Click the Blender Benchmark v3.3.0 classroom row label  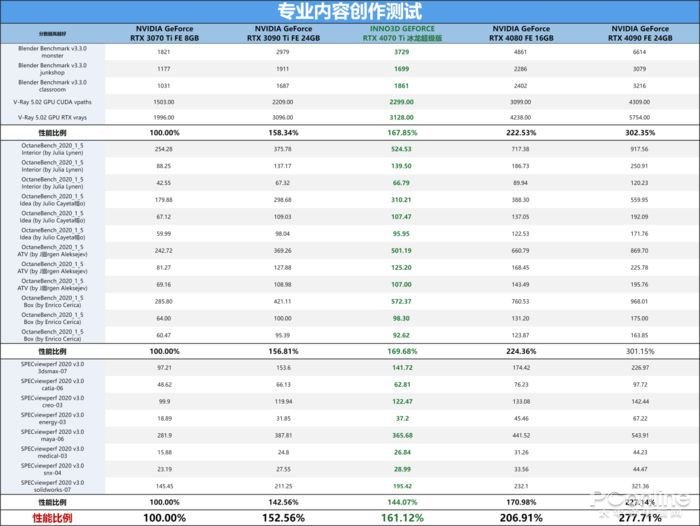(x=52, y=86)
